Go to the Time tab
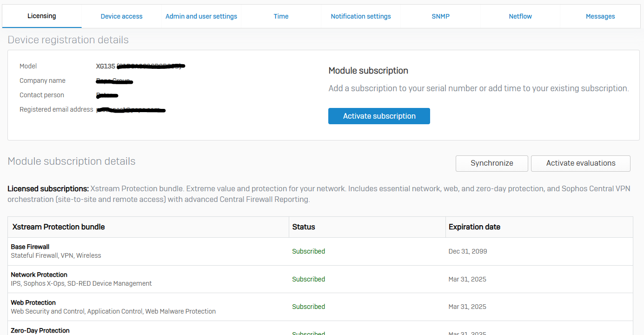The height and width of the screenshot is (335, 644). coord(281,16)
